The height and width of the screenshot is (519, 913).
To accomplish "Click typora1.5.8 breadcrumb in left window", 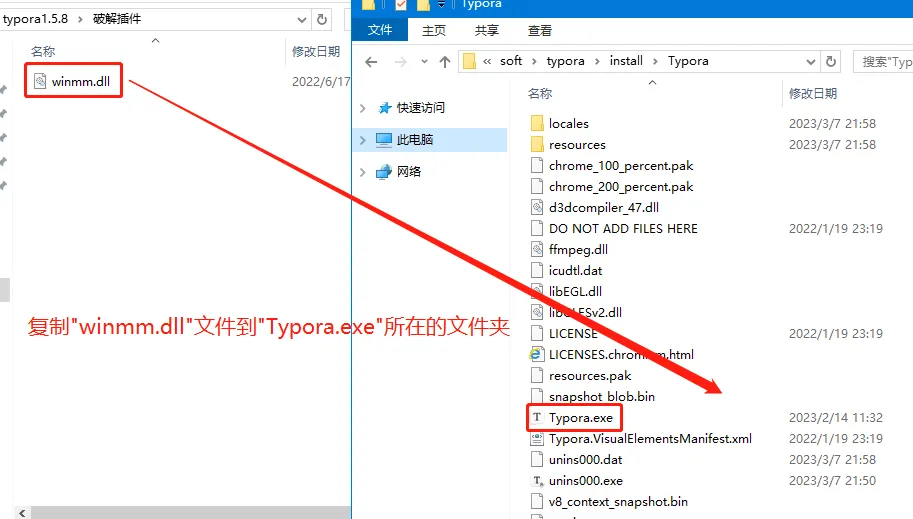I will tap(35, 19).
